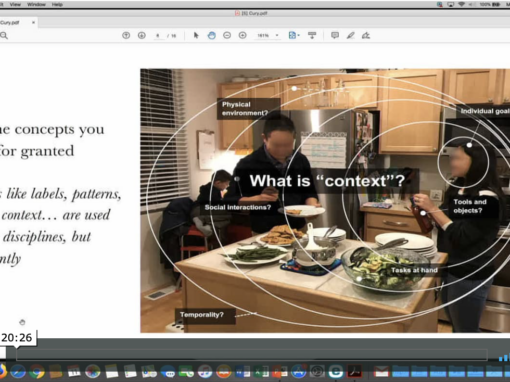Click the screen mirroring icon in menu bar
Screen dimensions: 510x382
tap(451, 4)
